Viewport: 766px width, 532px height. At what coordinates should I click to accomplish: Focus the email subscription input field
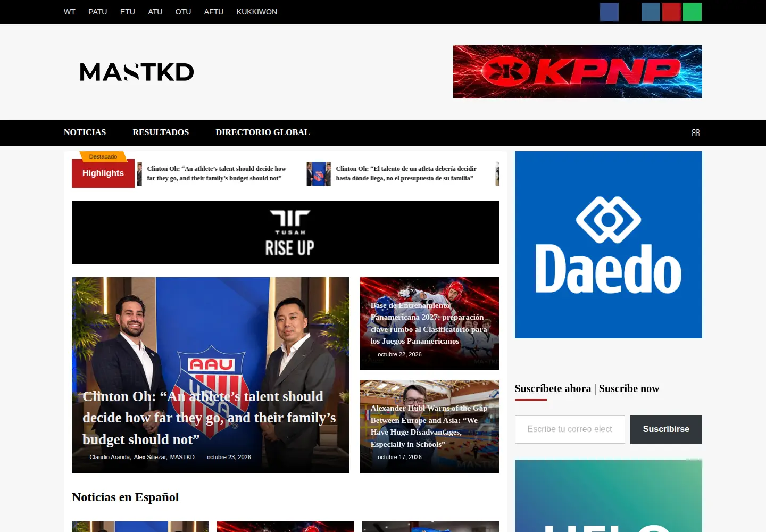coord(570,429)
